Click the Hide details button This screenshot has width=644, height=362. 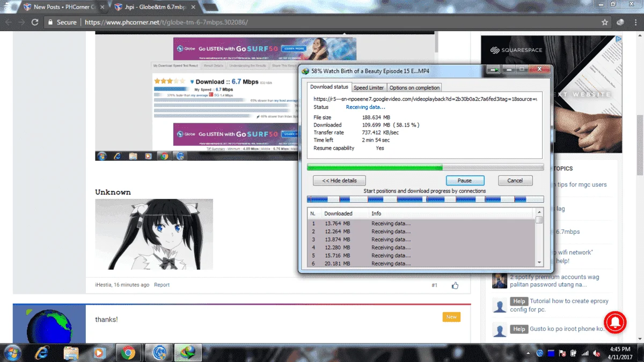(339, 181)
